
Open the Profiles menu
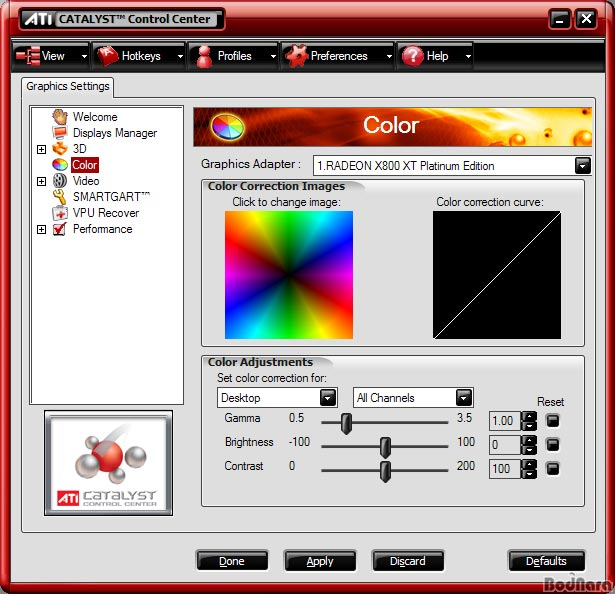tap(233, 56)
